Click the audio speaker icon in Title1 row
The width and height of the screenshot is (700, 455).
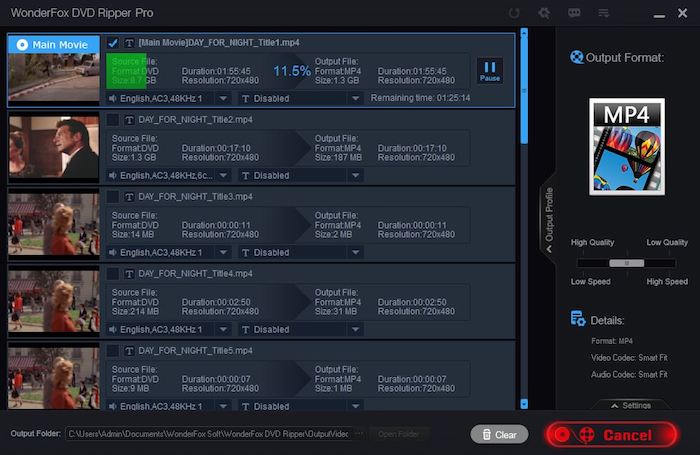[x=112, y=98]
